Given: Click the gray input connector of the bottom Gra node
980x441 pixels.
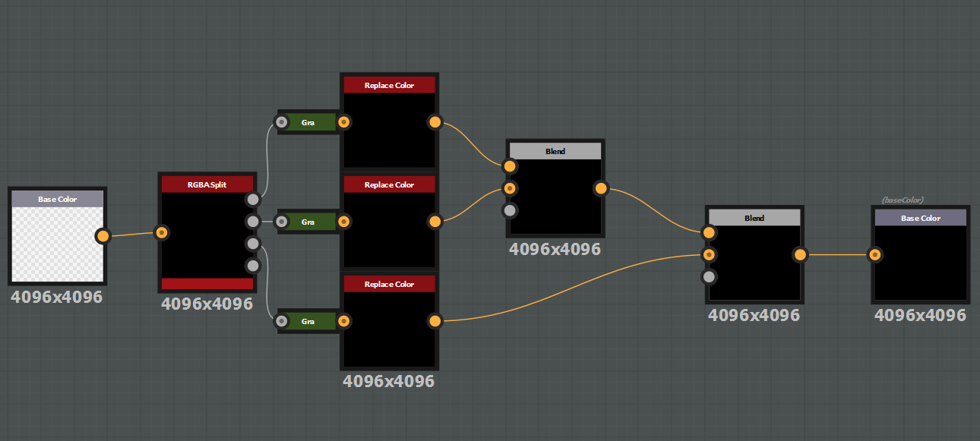Looking at the screenshot, I should point(282,321).
